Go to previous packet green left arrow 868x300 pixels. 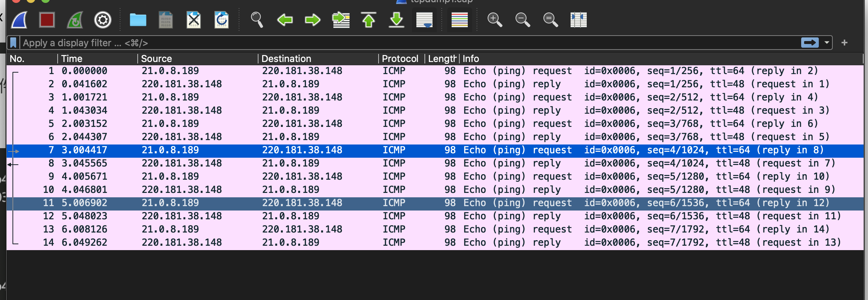pyautogui.click(x=285, y=20)
